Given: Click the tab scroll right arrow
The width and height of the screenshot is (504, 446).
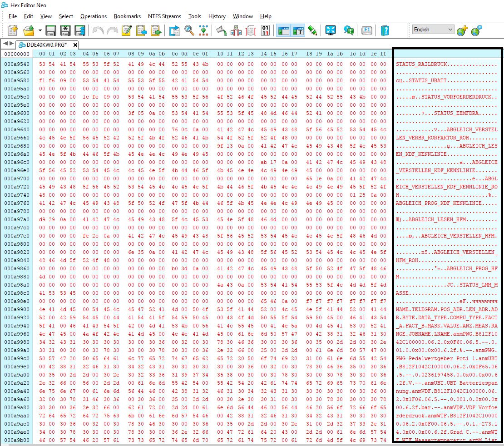Looking at the screenshot, I should tap(12, 44).
